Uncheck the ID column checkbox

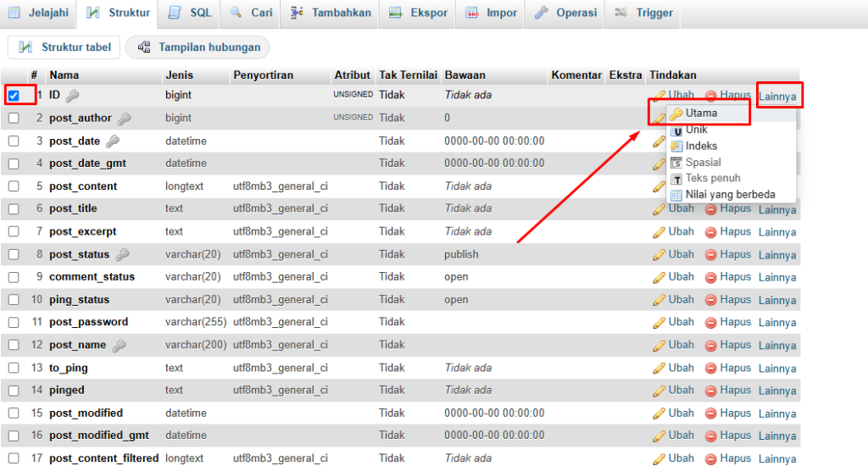[x=14, y=95]
